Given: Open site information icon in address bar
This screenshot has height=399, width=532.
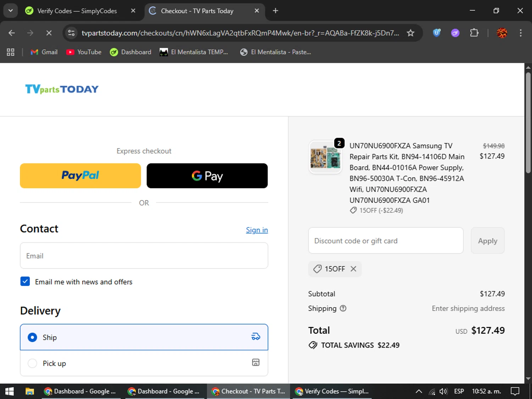Looking at the screenshot, I should pos(71,33).
